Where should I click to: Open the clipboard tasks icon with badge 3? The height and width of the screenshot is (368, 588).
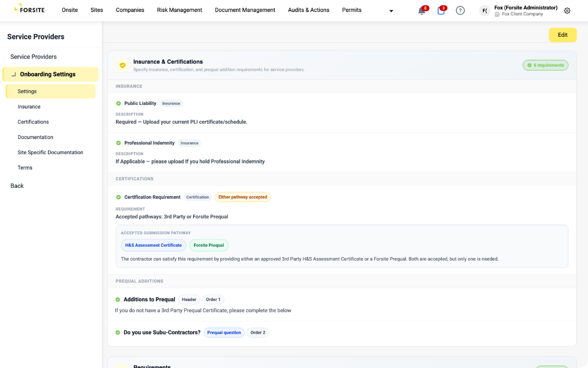tap(441, 11)
